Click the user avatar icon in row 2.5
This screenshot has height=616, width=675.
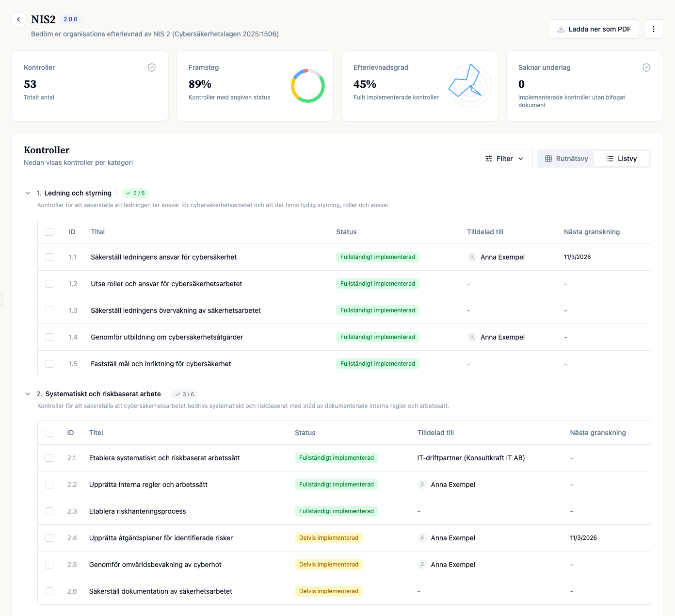[422, 565]
